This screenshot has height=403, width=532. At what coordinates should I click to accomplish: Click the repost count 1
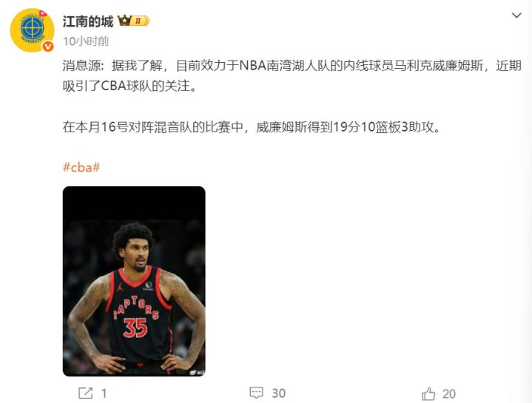point(104,393)
